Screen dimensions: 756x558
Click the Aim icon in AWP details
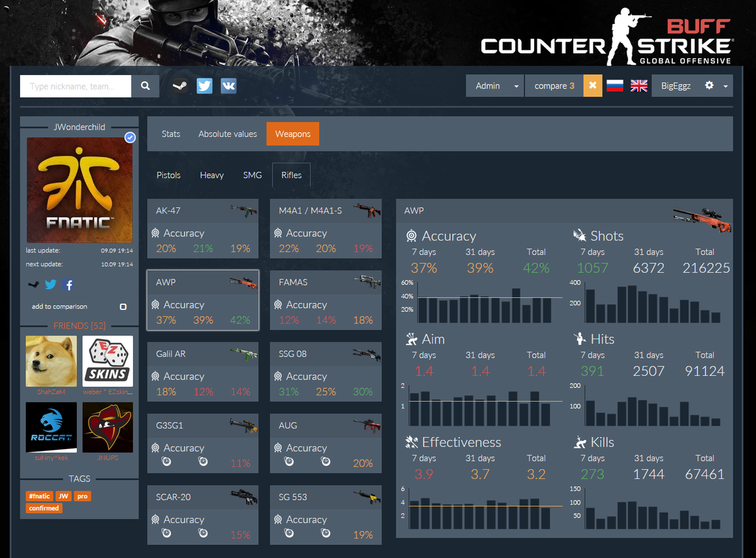coord(412,339)
